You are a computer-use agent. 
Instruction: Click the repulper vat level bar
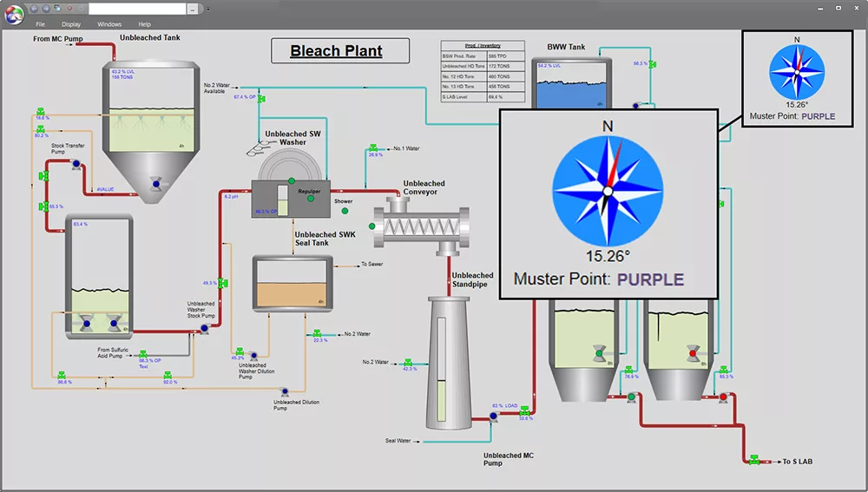pyautogui.click(x=282, y=200)
